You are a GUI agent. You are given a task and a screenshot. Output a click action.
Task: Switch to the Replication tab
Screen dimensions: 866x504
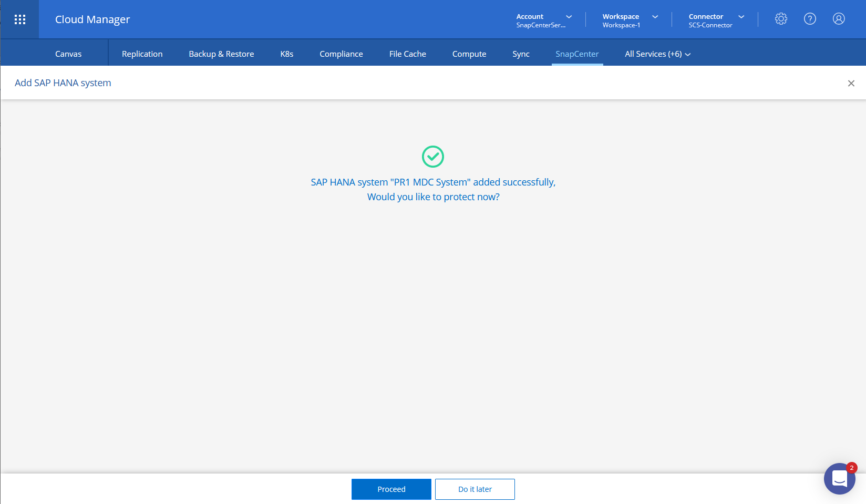[x=142, y=54]
